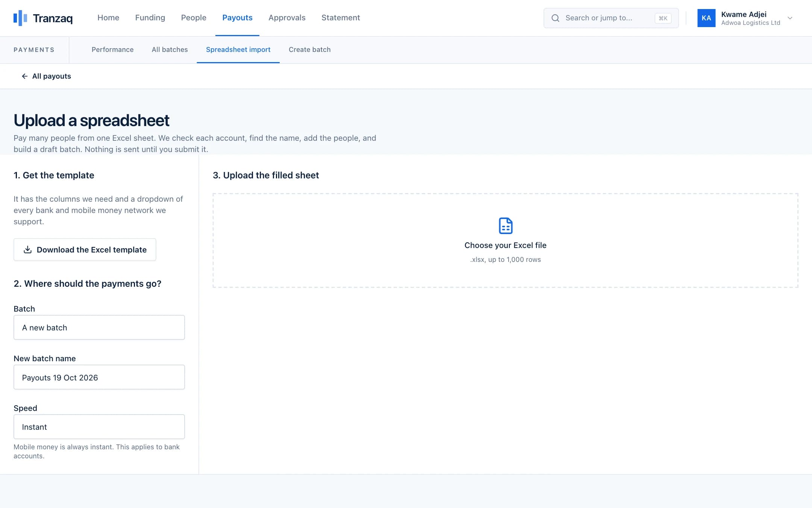812x508 pixels.
Task: Click the Adwoa Logistics Ltd company name
Action: click(x=750, y=23)
